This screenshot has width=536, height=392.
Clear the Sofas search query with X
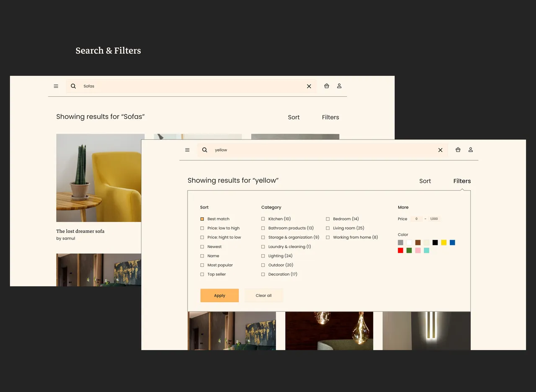[x=309, y=86]
